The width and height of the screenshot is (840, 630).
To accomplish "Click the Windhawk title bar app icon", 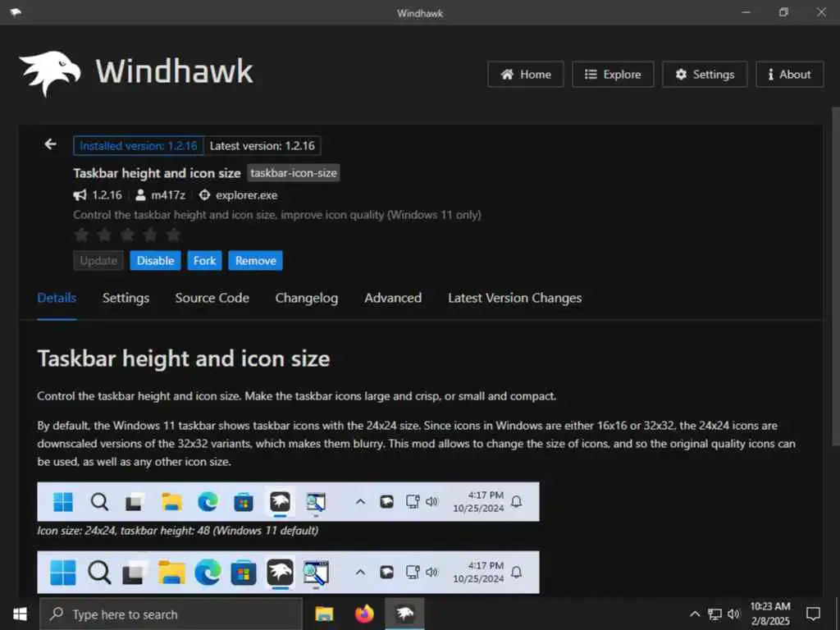I will [x=16, y=12].
